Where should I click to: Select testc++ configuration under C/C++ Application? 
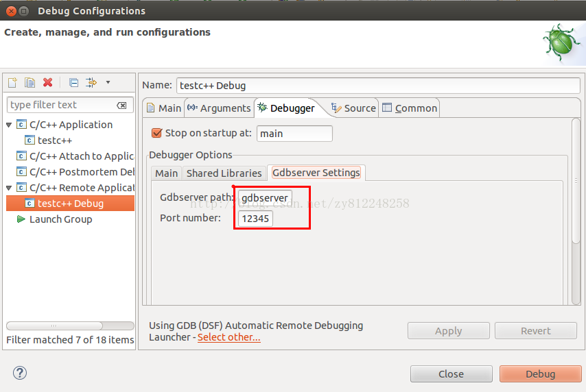click(55, 140)
